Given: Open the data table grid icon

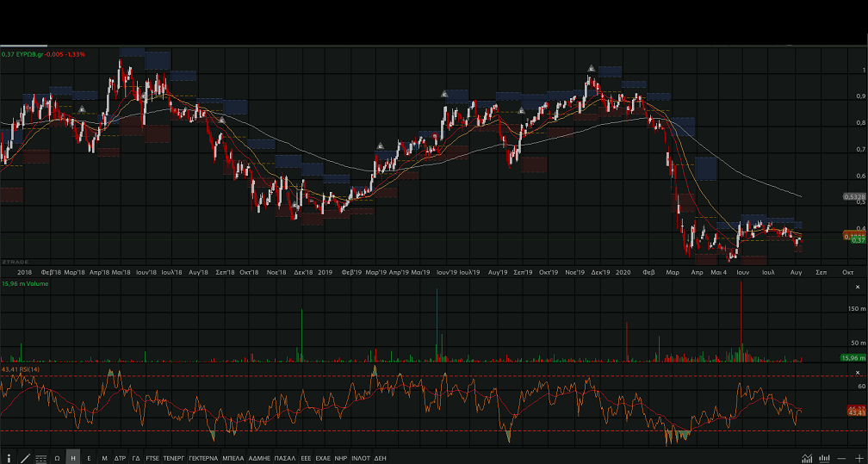Looking at the screenshot, I should pos(40,458).
